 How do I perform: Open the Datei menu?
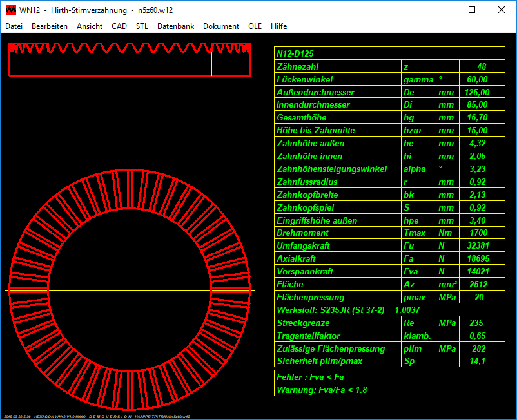tap(14, 26)
